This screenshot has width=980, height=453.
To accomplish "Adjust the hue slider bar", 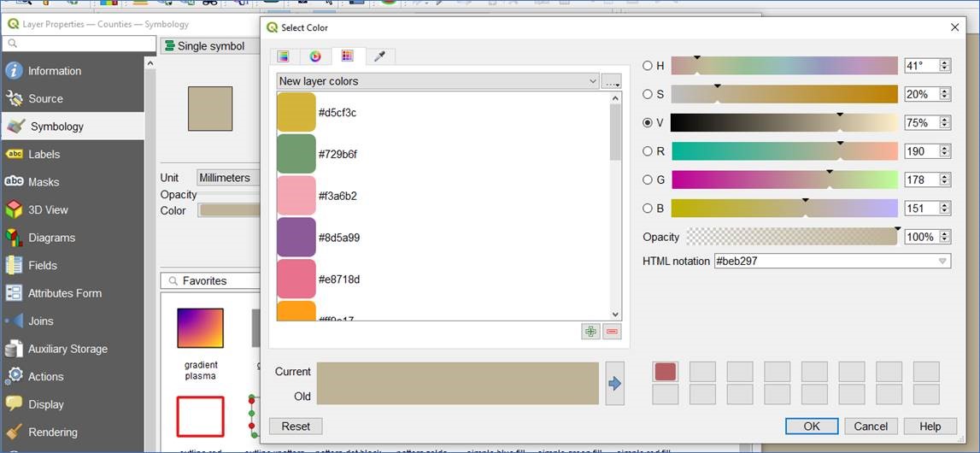I will [784, 66].
